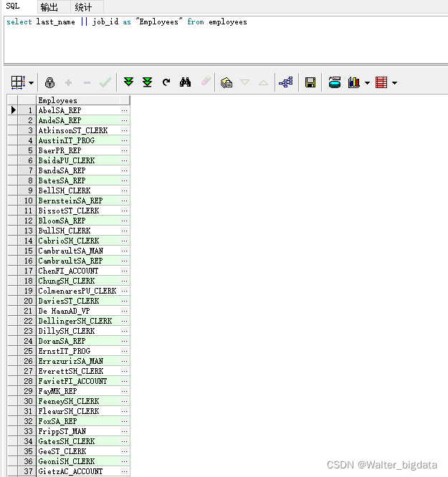Click the delete record minus icon
The width and height of the screenshot is (448, 477).
click(87, 83)
